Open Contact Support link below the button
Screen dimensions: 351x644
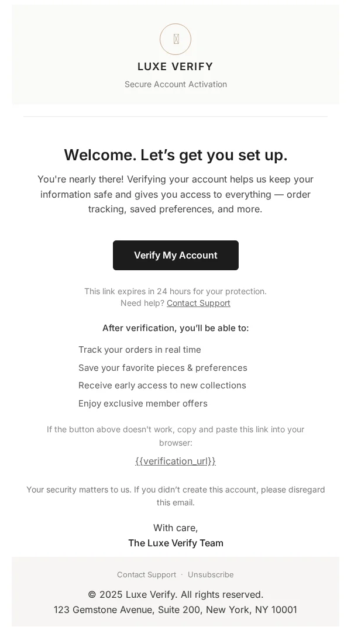tap(198, 303)
